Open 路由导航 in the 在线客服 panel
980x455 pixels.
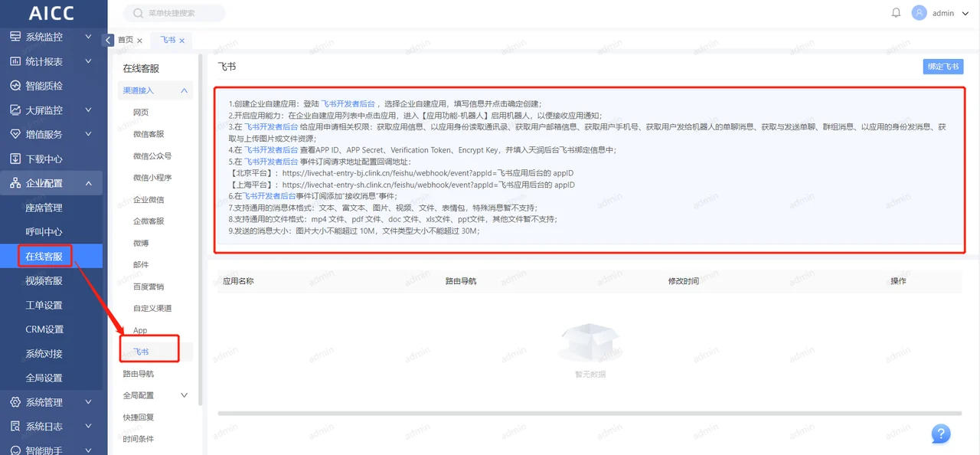139,374
